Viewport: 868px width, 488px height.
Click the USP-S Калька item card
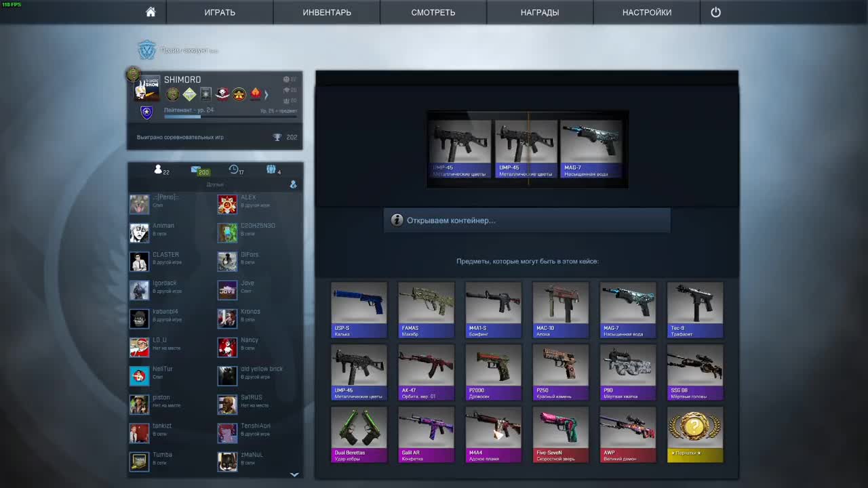click(x=359, y=310)
